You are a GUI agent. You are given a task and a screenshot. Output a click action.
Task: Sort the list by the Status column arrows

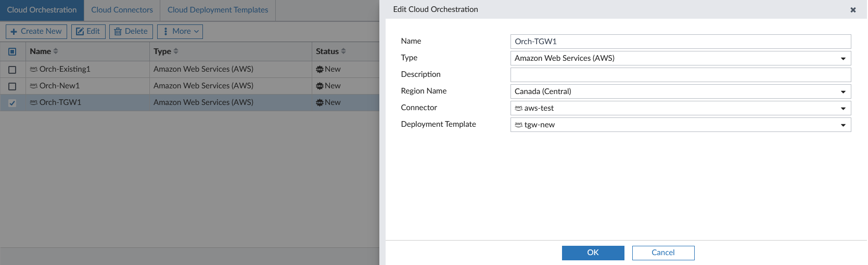(x=343, y=51)
